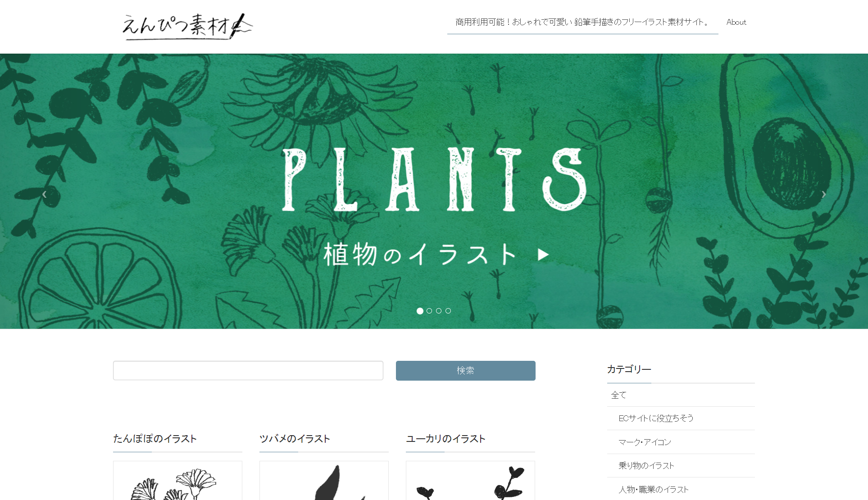The width and height of the screenshot is (868, 500).
Task: Select the fourth carousel indicator dot
Action: click(x=448, y=311)
